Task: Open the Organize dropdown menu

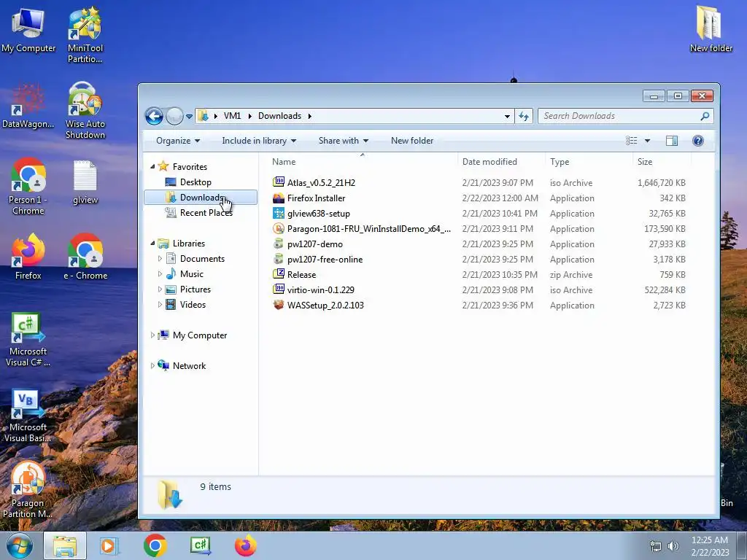Action: pos(178,141)
